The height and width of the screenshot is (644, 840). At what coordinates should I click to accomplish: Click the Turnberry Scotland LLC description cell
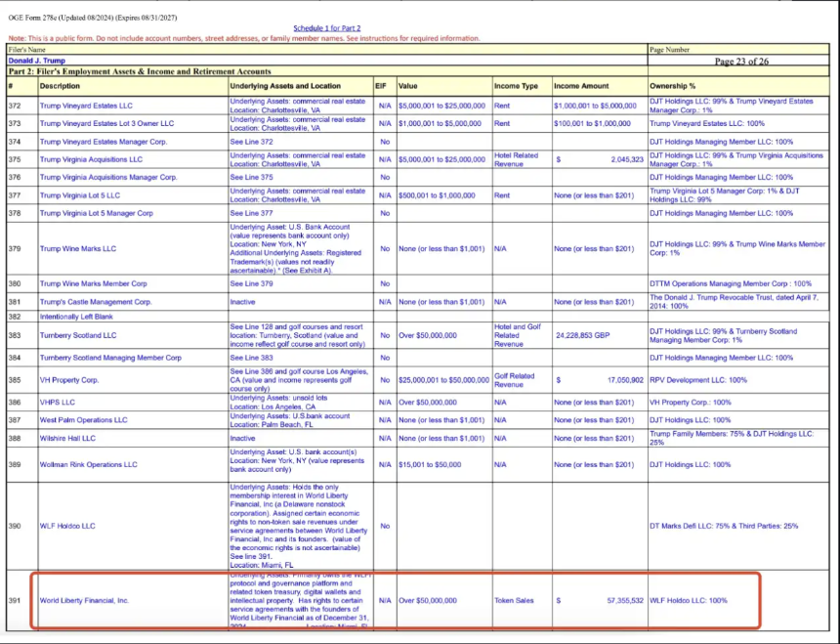click(75, 335)
